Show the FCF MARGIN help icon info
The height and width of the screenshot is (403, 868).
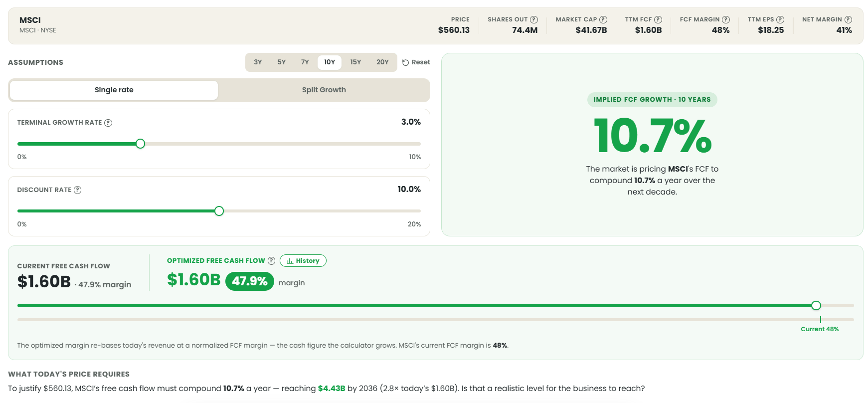coord(726,19)
